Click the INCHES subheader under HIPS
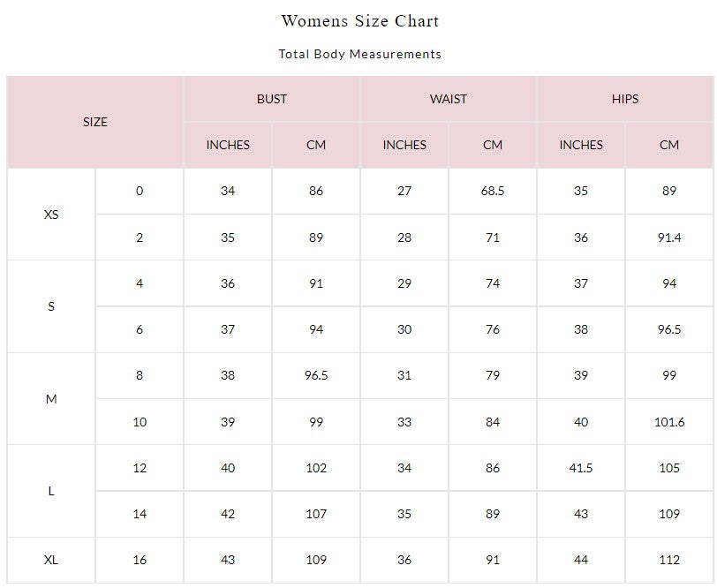The width and height of the screenshot is (717, 588). pyautogui.click(x=581, y=145)
